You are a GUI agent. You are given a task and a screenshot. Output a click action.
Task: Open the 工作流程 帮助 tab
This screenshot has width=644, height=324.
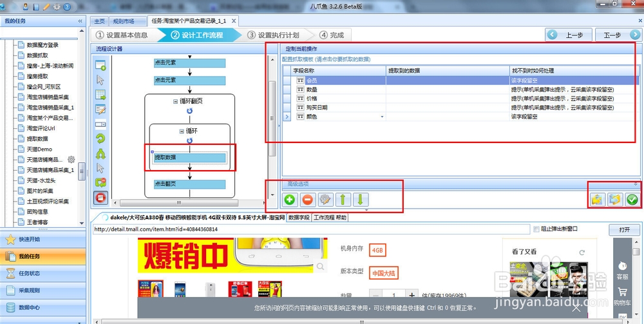coord(330,218)
